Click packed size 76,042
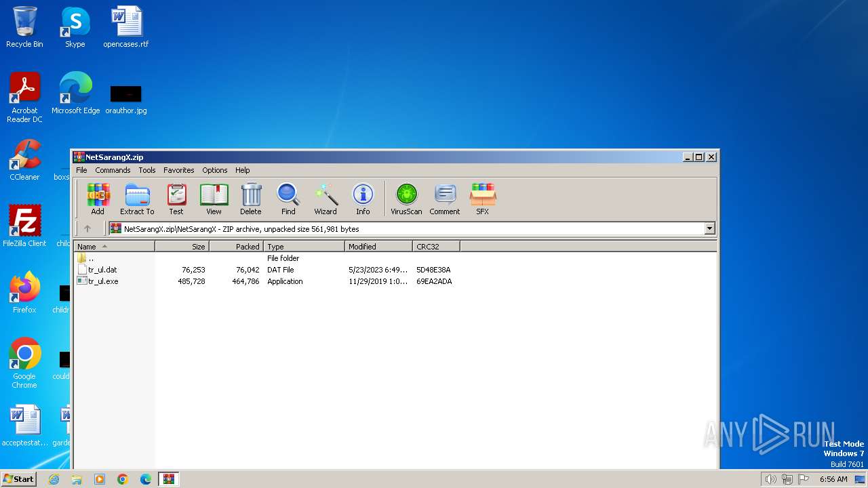Viewport: 868px width, 488px height. click(248, 270)
